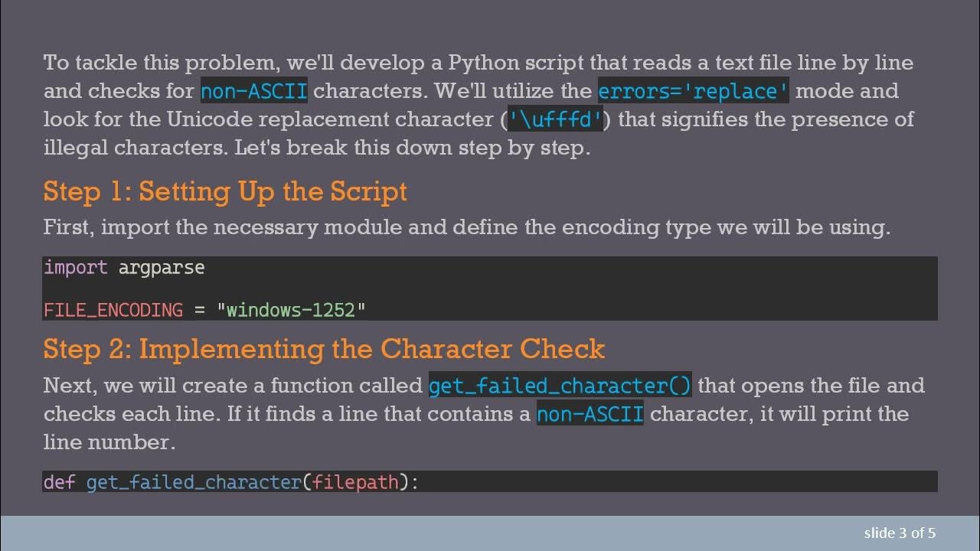Click the argparse module name
980x551 pixels.
point(162,268)
